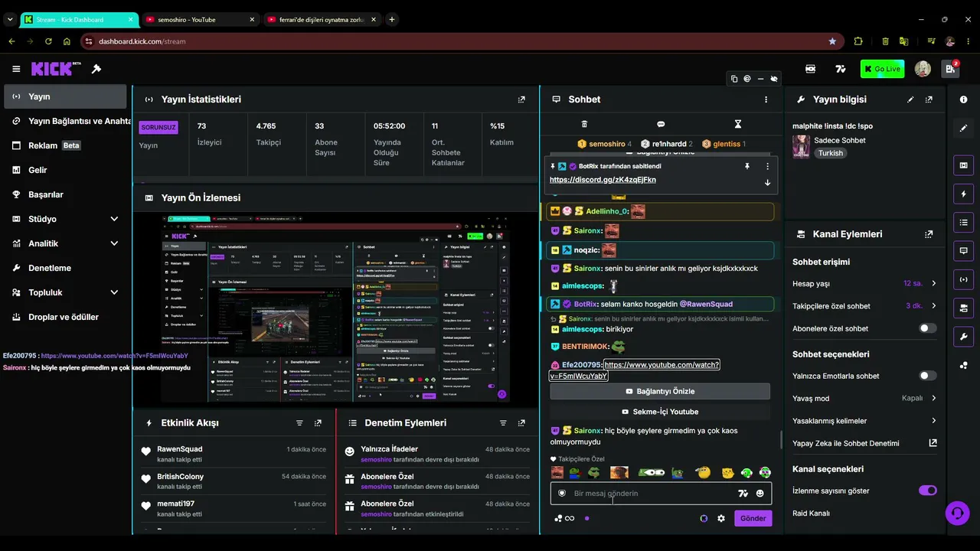Filter the Denetim Eylemleri list
The width and height of the screenshot is (980, 551).
click(x=503, y=422)
